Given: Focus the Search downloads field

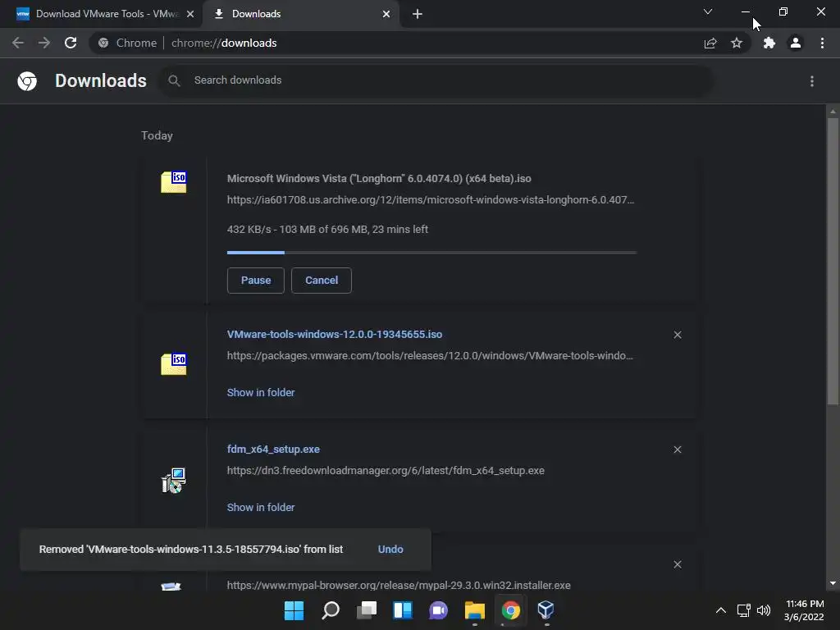Looking at the screenshot, I should [x=436, y=80].
